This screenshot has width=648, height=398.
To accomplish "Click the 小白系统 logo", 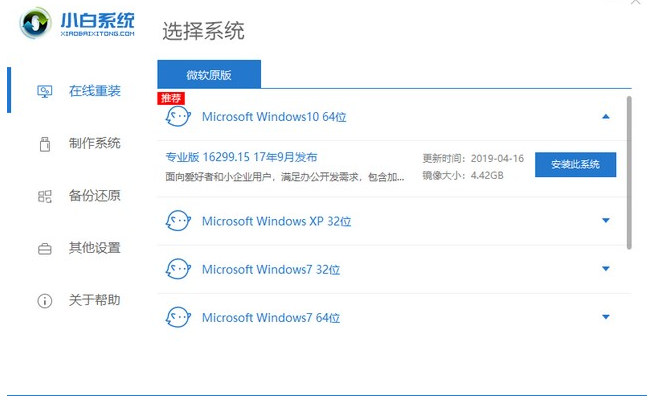I will pyautogui.click(x=77, y=24).
